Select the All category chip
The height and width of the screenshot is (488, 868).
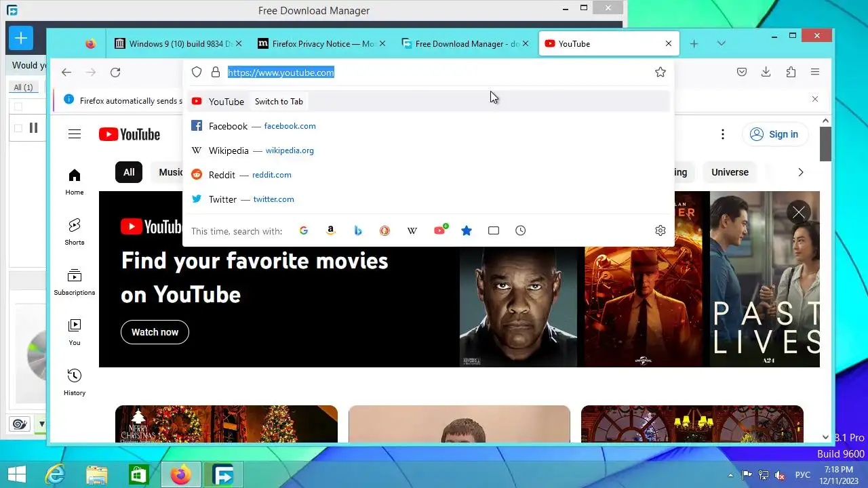point(129,172)
